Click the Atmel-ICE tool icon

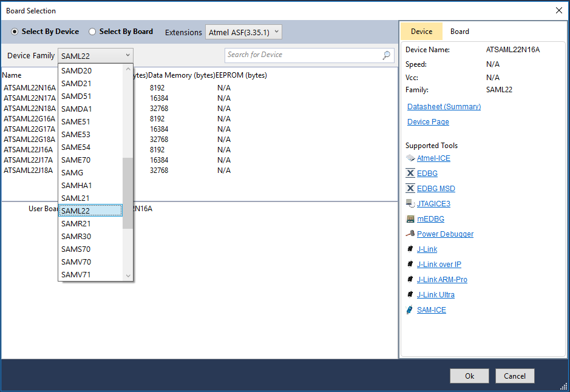(410, 158)
